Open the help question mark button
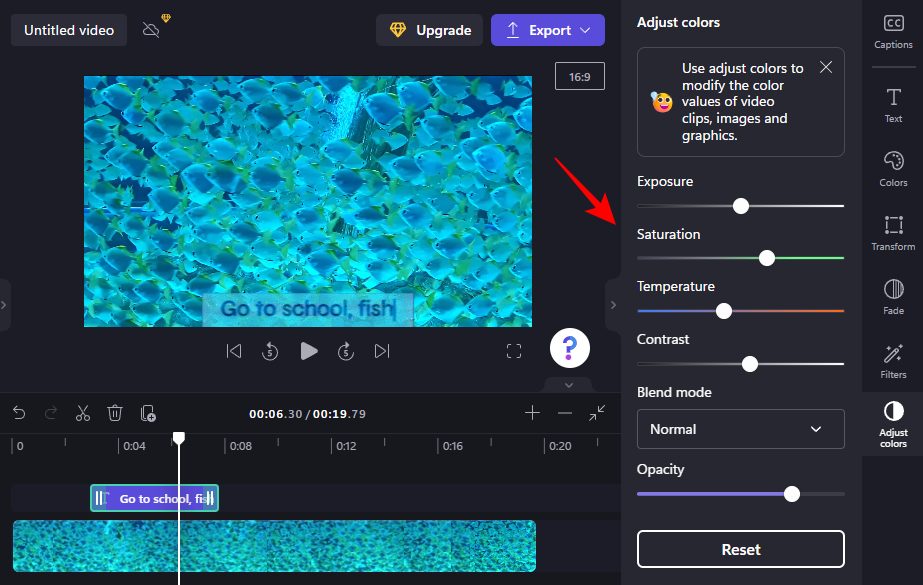The height and width of the screenshot is (585, 923). point(569,348)
